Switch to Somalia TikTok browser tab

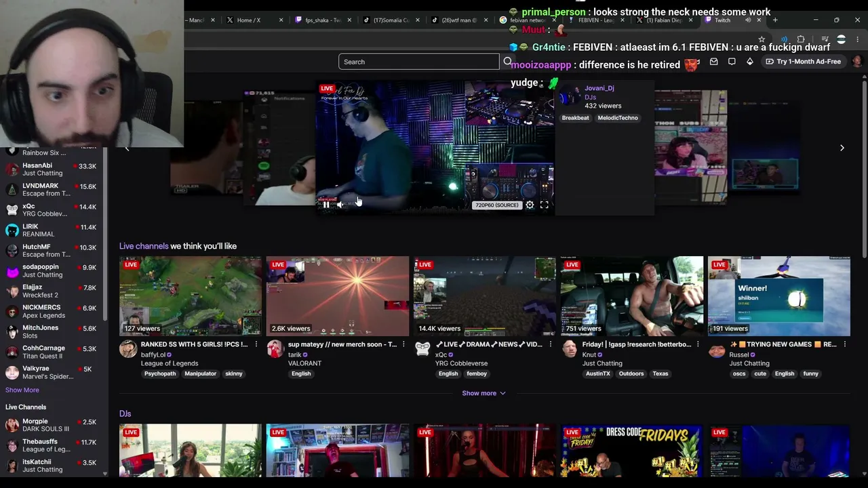[391, 20]
